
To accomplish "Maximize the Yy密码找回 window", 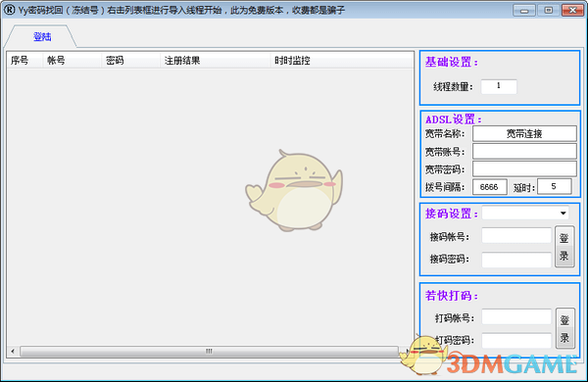I will [548, 10].
